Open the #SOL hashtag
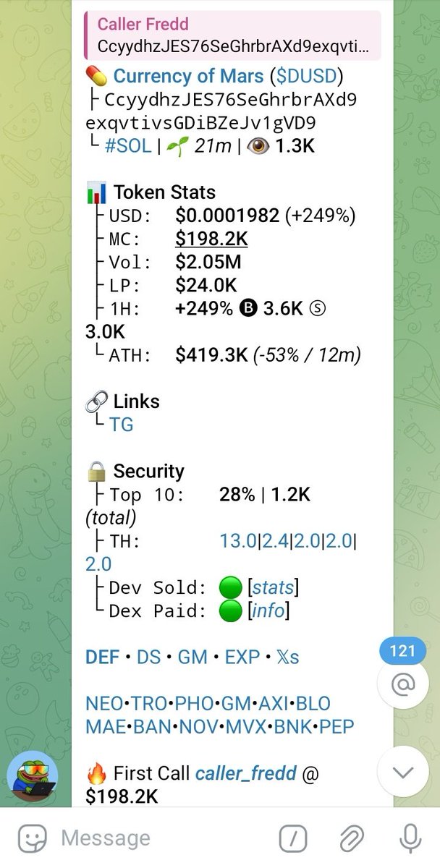Screen dimensions: 440x868 point(128,145)
